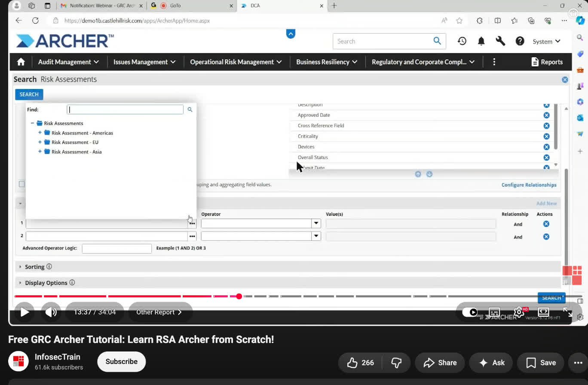The height and width of the screenshot is (385, 588).
Task: Toggle the YouTube autoplay switch
Action: point(470,312)
